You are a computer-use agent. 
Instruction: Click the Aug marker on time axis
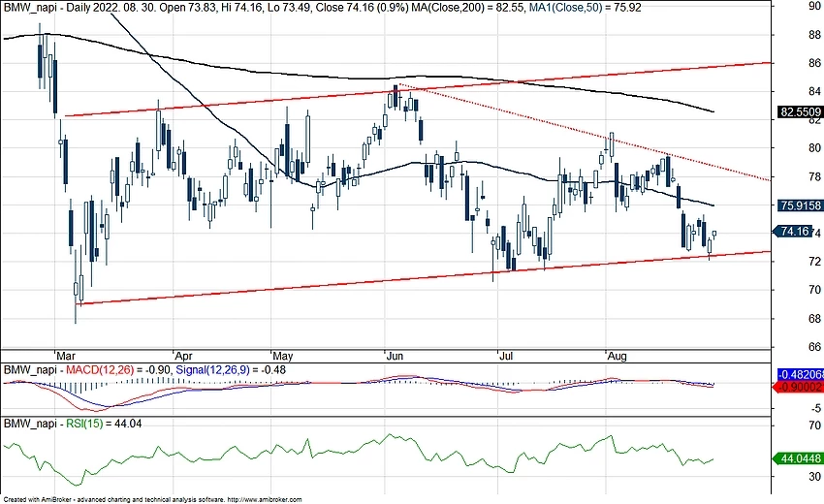(x=618, y=355)
